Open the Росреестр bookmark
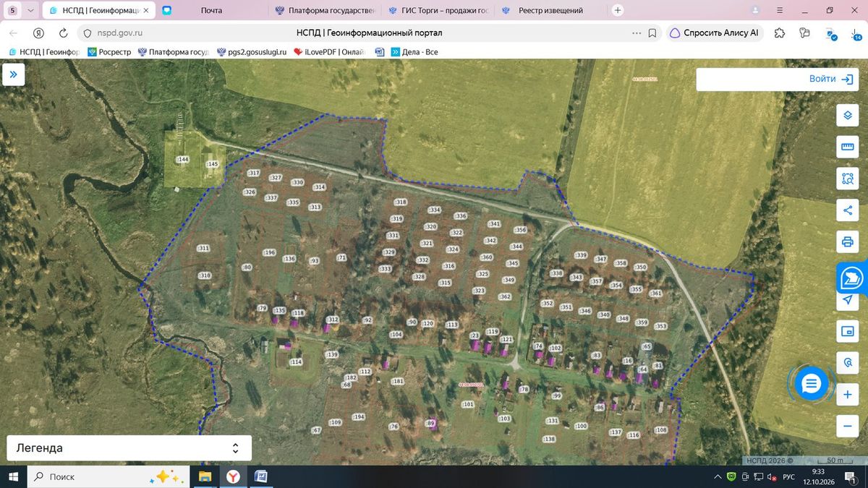 (109, 52)
